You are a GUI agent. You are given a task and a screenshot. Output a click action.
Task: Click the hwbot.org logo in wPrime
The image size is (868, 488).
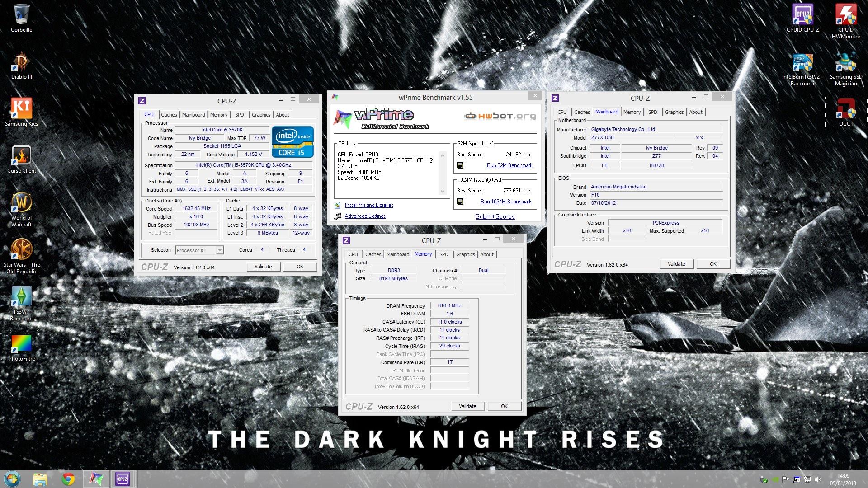[x=500, y=116]
